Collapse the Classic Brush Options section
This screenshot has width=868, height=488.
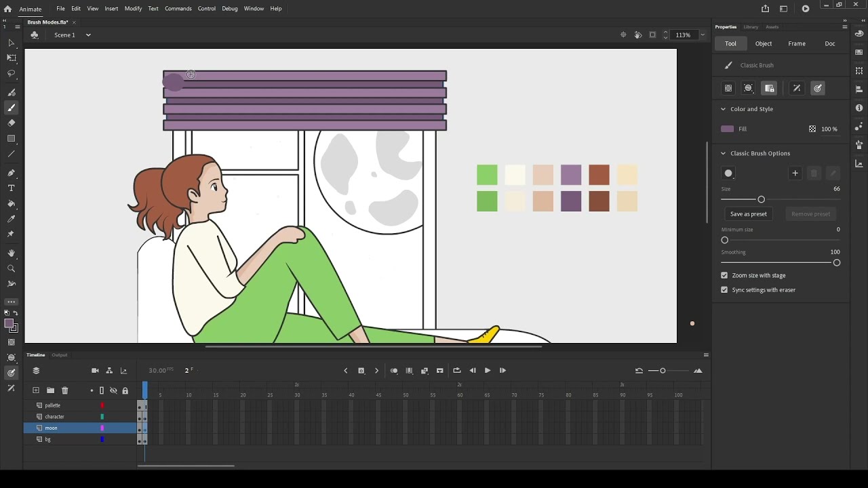[723, 153]
